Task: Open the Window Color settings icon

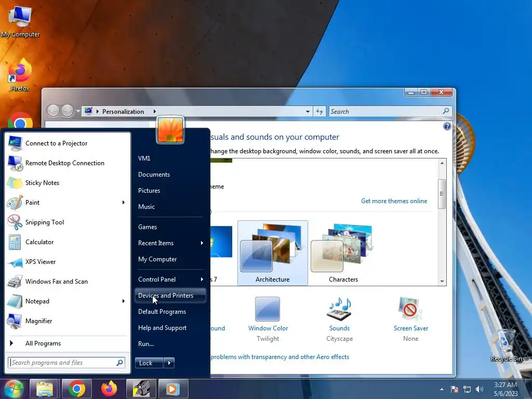Action: pos(268,309)
